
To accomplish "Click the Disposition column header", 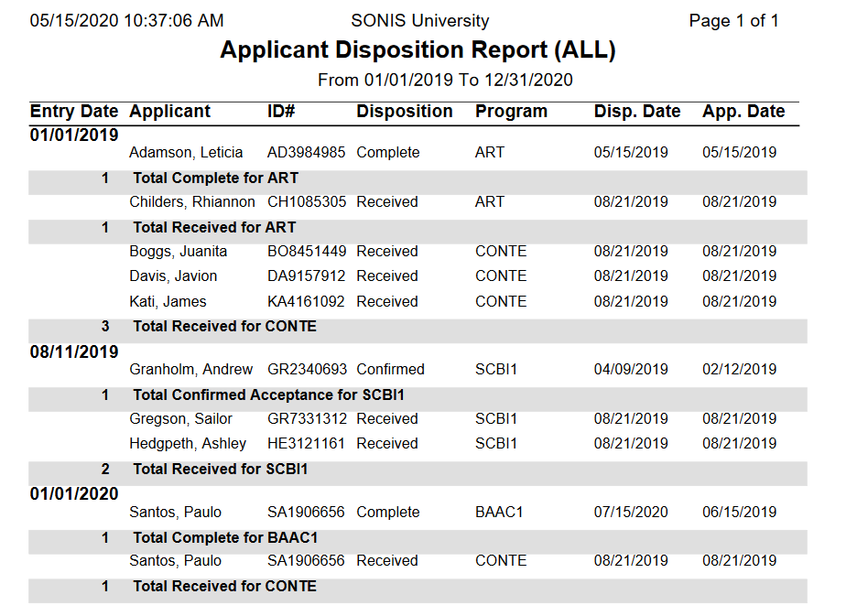I will 405,112.
